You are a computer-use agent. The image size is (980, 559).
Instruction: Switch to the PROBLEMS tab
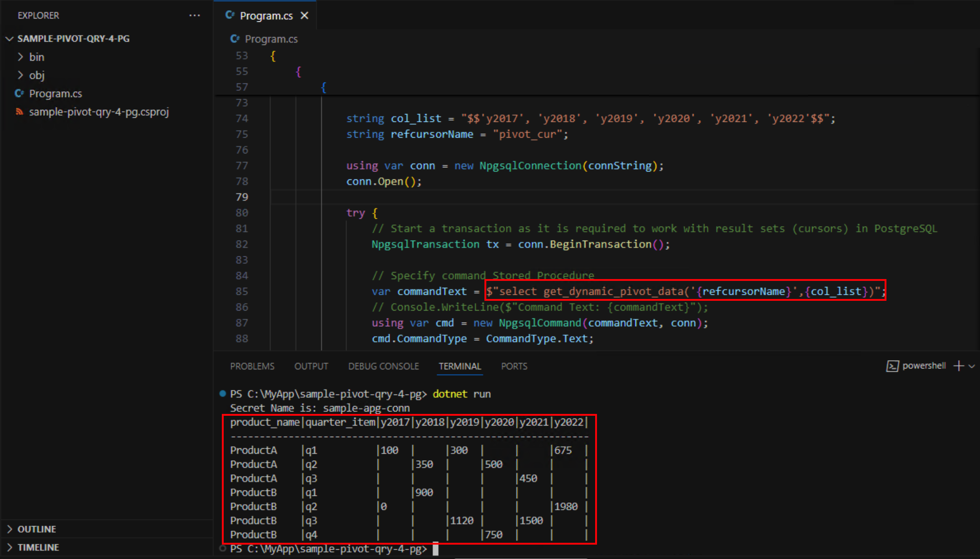(252, 366)
